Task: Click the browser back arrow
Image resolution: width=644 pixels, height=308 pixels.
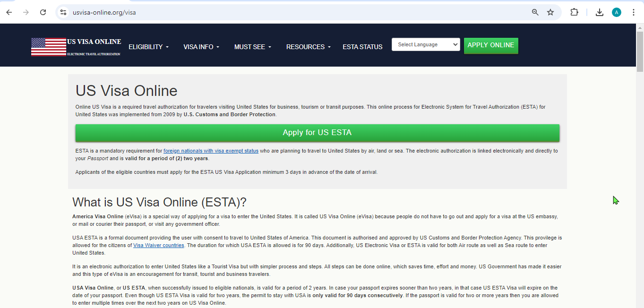Action: click(x=9, y=12)
